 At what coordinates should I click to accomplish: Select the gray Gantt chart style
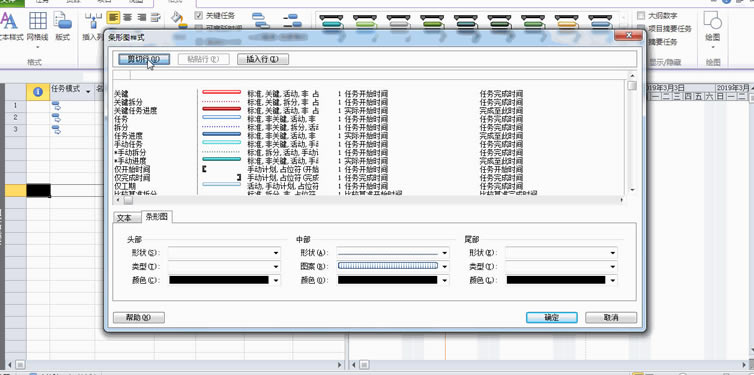pos(398,22)
